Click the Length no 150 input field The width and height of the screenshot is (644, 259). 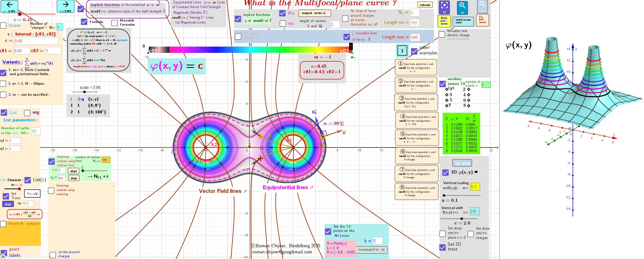[414, 23]
